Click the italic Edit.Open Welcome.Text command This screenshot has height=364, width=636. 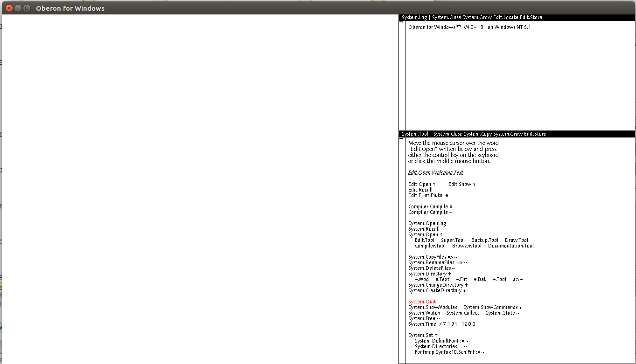[x=436, y=173]
